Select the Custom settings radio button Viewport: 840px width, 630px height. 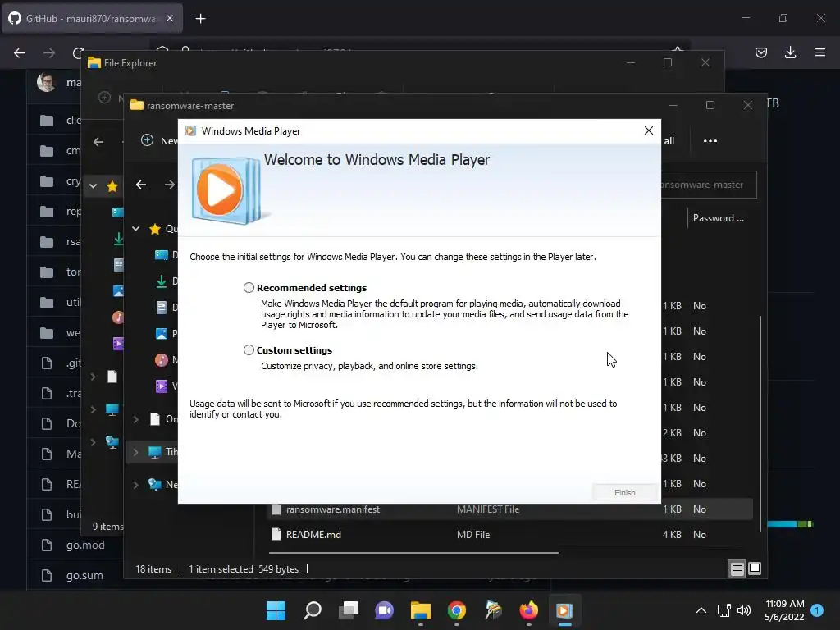249,349
